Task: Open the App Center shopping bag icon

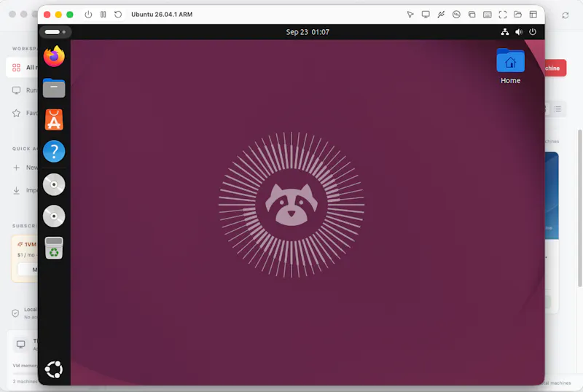Action: [54, 119]
